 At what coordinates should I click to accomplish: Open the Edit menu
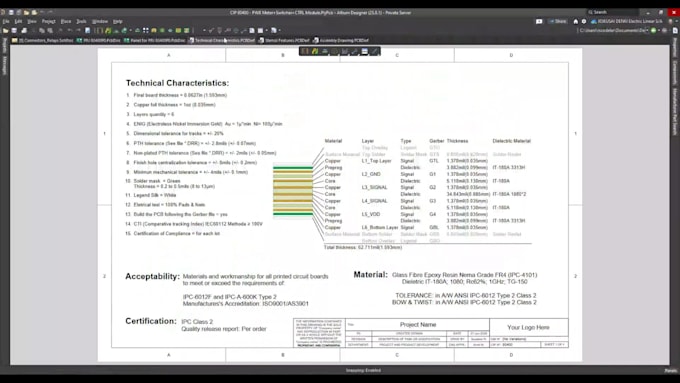point(18,21)
